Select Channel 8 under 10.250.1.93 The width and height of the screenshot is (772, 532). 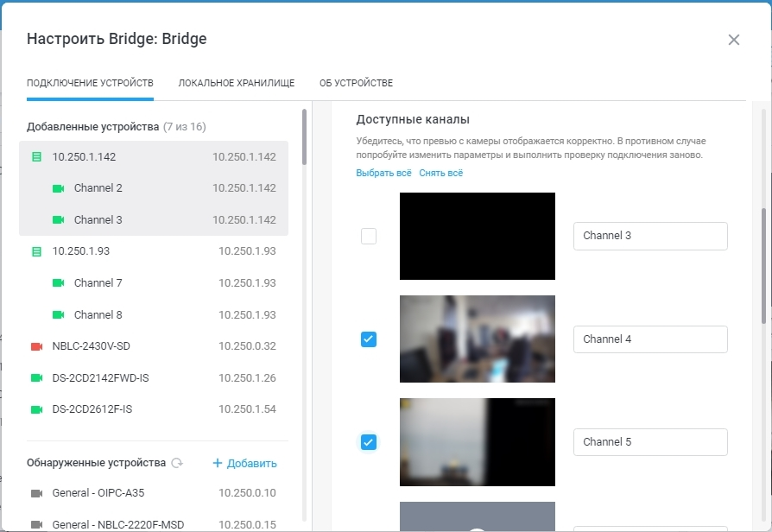[154, 314]
